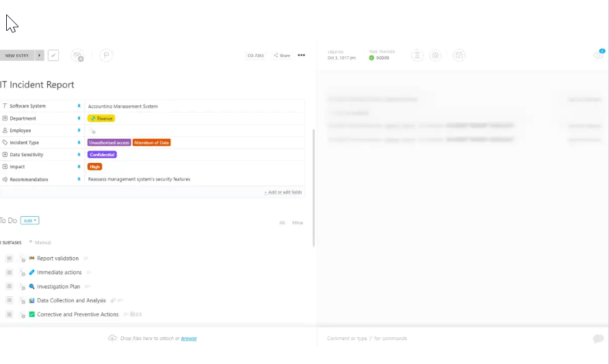The height and width of the screenshot is (364, 609).
Task: Toggle the Immediate actions status box
Action: point(10,272)
